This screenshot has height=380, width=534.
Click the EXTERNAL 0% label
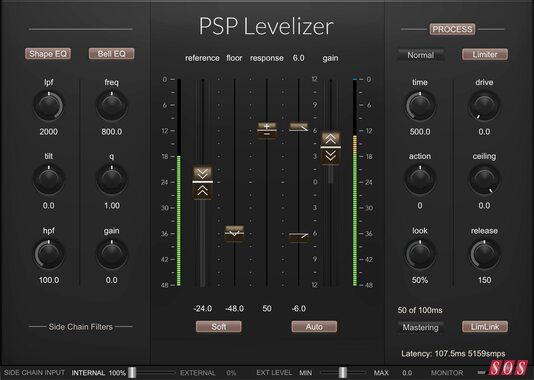click(x=208, y=373)
